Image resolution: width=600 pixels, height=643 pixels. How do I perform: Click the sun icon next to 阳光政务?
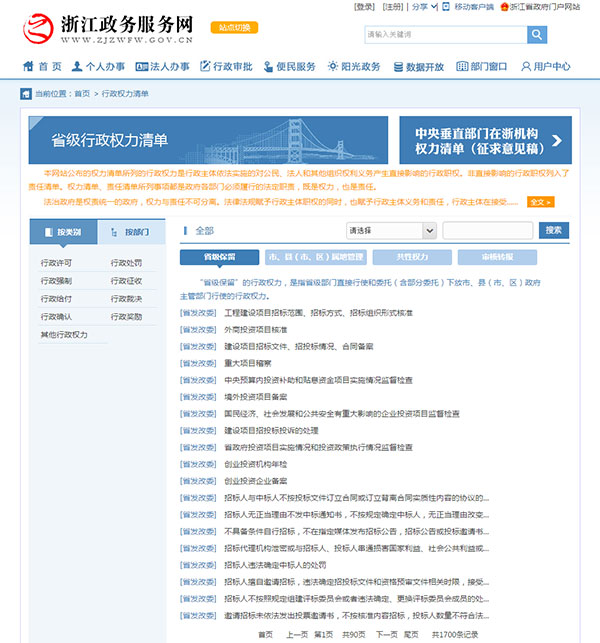click(x=332, y=67)
